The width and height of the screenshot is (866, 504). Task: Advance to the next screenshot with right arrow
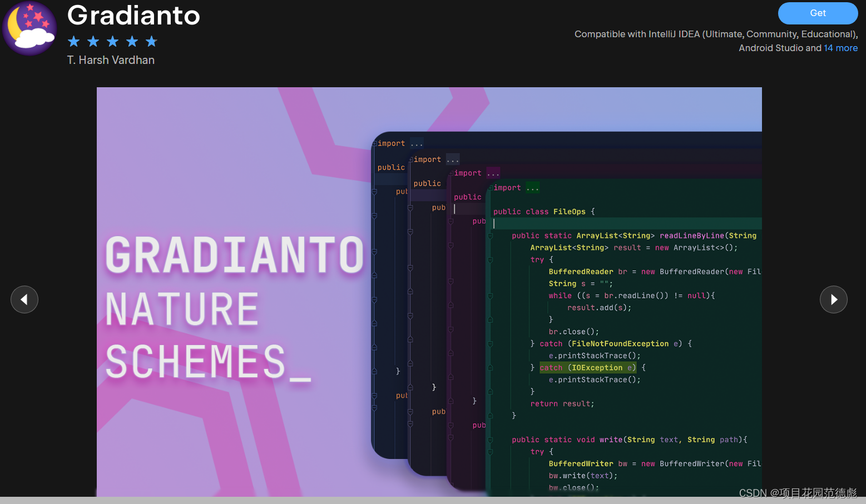tap(833, 300)
